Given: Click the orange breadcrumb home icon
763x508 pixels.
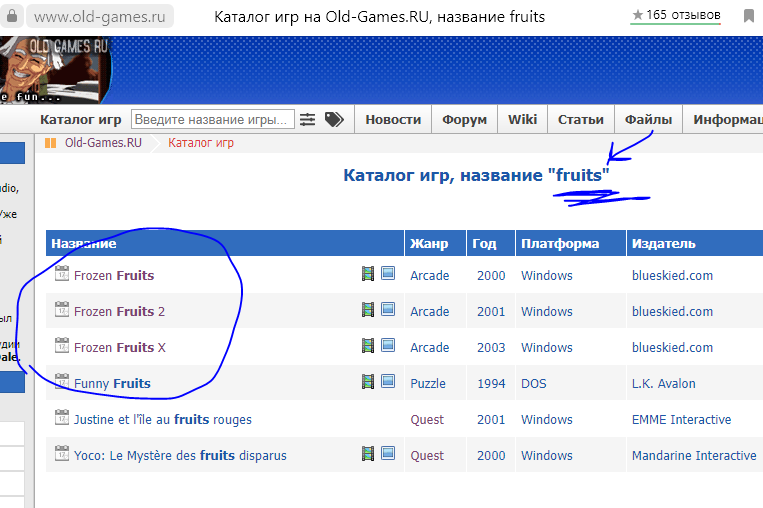Looking at the screenshot, I should tap(51, 143).
